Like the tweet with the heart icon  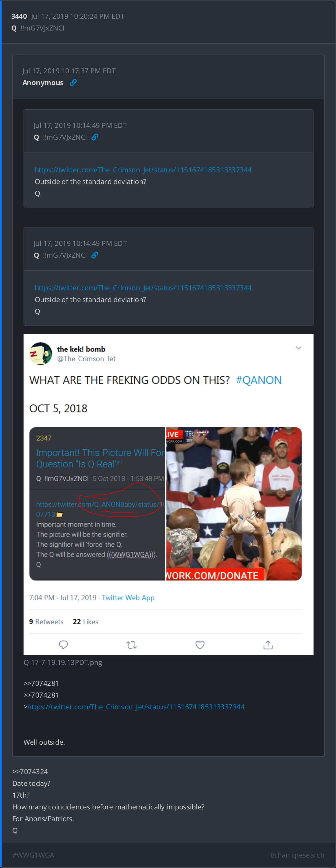(200, 645)
